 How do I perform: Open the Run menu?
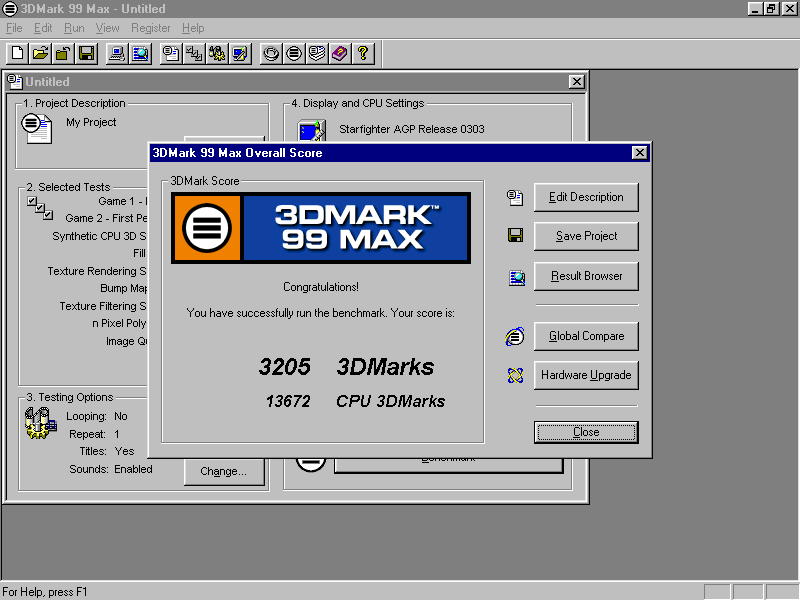pyautogui.click(x=73, y=28)
